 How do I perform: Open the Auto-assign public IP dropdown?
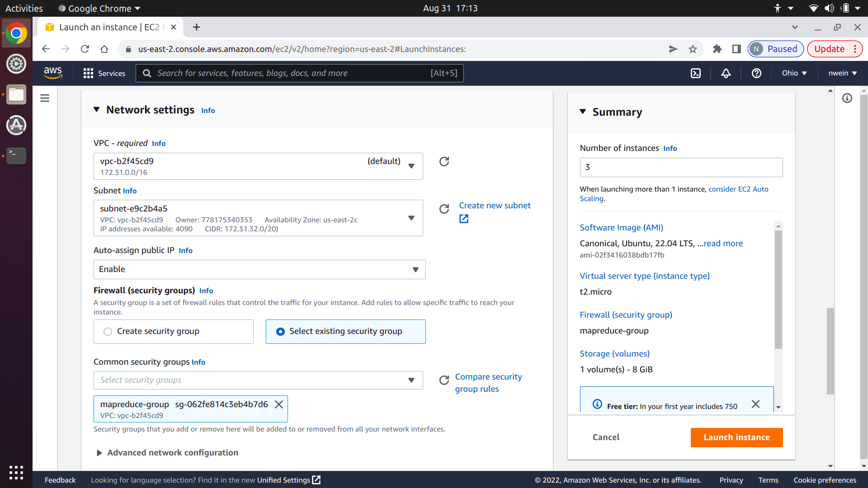[x=259, y=270]
